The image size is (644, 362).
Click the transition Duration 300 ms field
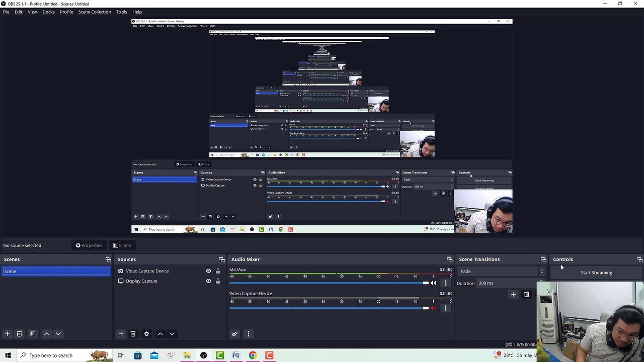coord(510,283)
